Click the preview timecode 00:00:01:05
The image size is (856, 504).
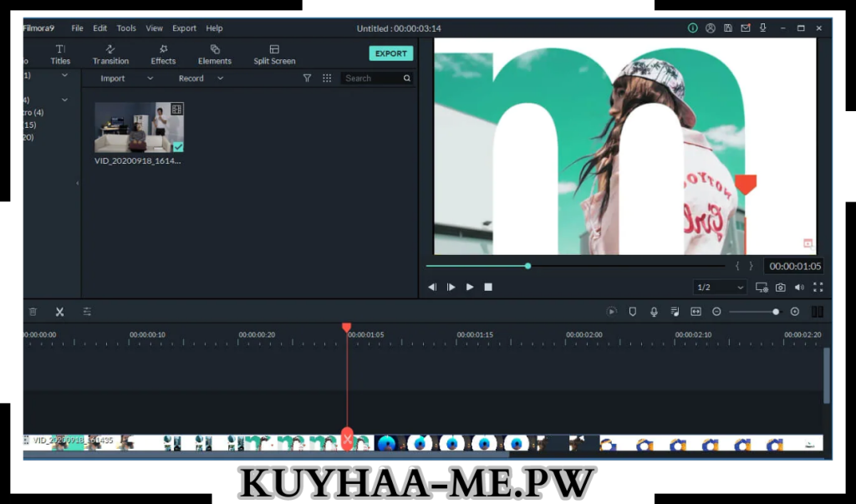795,267
